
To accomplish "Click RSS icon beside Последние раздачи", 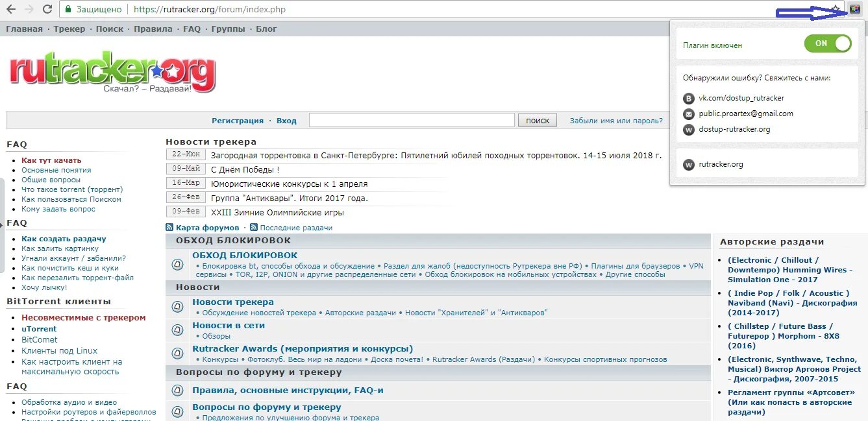I will (254, 228).
